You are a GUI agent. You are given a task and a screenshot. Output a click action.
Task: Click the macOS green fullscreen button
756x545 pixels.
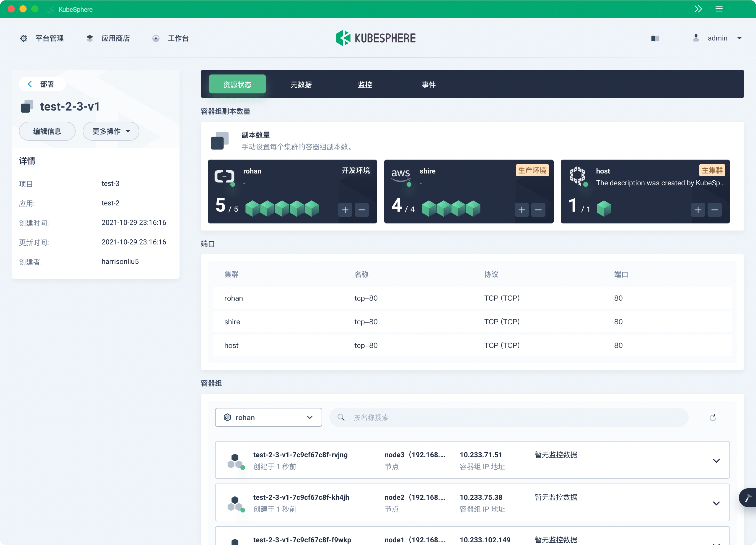pyautogui.click(x=35, y=9)
